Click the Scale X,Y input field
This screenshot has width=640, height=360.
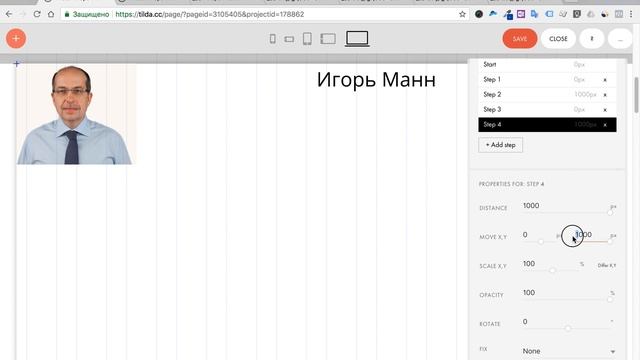coord(551,264)
